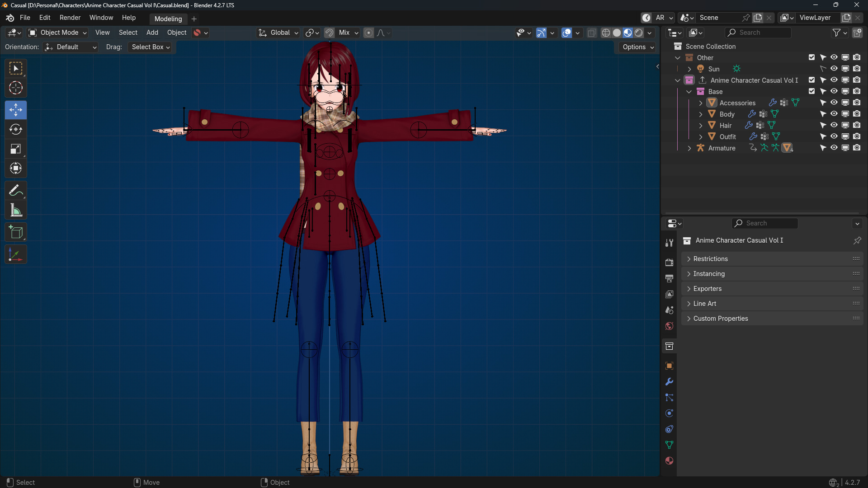Open the Options dropdown

638,47
